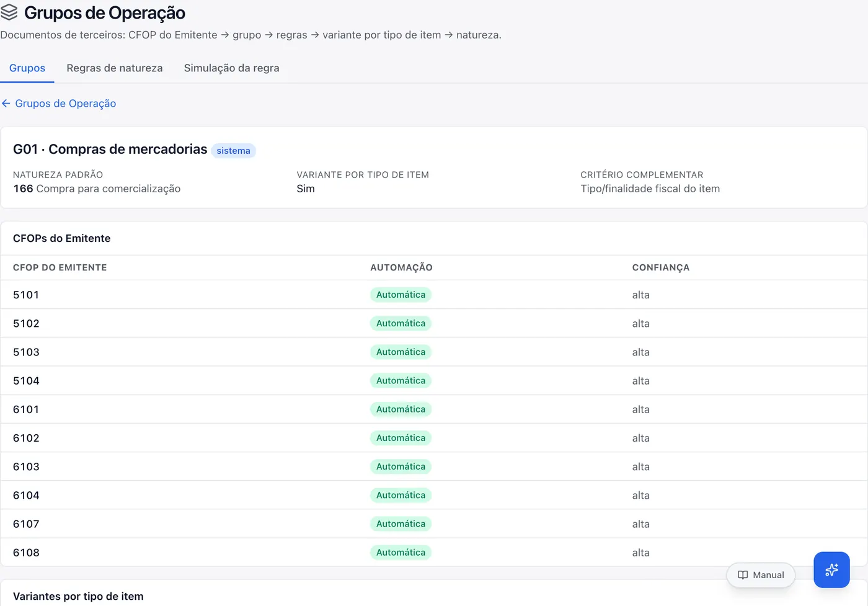Click the alta confidence value in row 6101
868x606 pixels.
(x=641, y=409)
